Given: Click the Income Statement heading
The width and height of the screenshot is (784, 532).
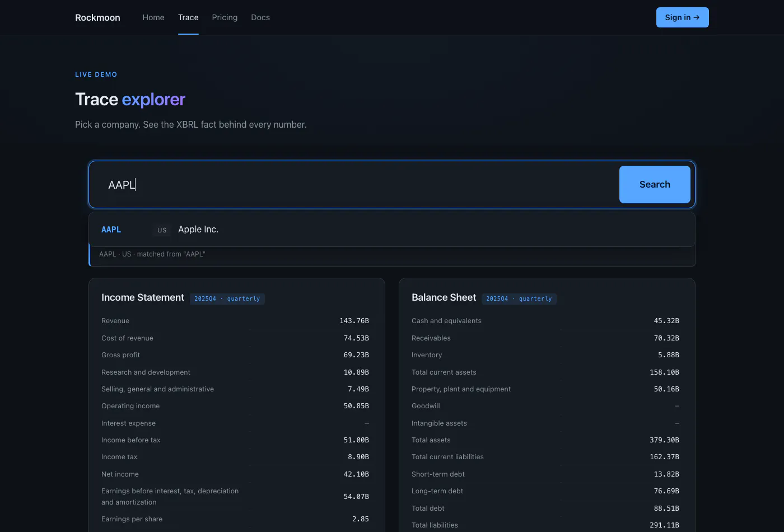Looking at the screenshot, I should (143, 297).
